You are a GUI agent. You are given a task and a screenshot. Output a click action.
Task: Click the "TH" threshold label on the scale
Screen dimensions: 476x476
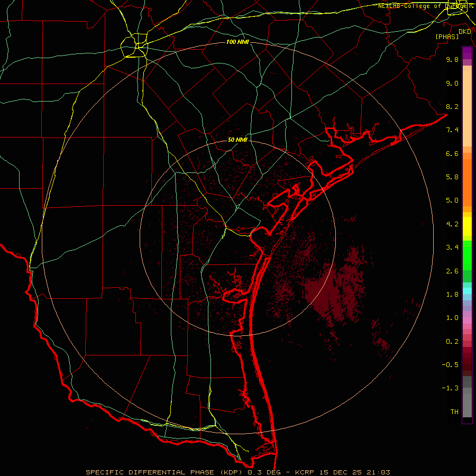(x=454, y=412)
